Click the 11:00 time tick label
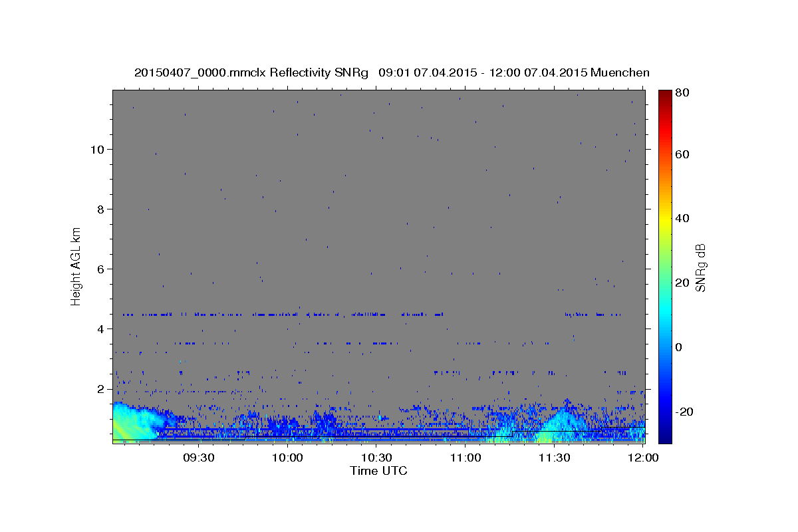This screenshot has height=532, width=798. tap(465, 458)
